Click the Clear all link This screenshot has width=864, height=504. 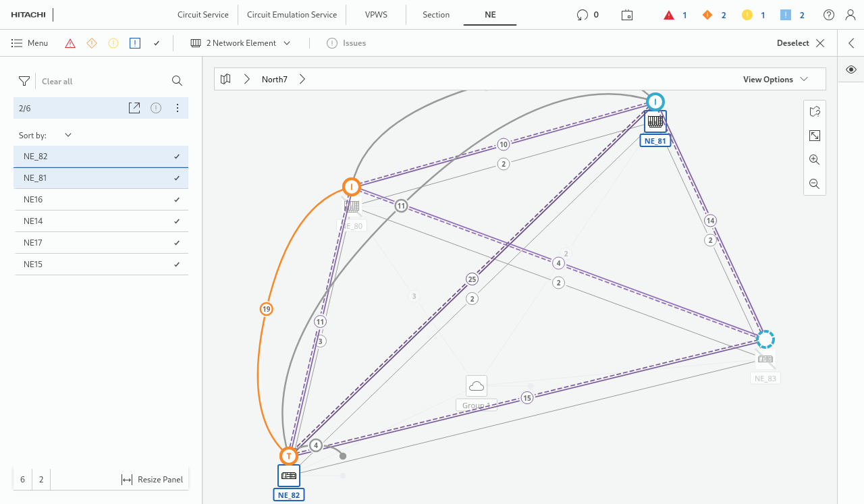(x=57, y=81)
